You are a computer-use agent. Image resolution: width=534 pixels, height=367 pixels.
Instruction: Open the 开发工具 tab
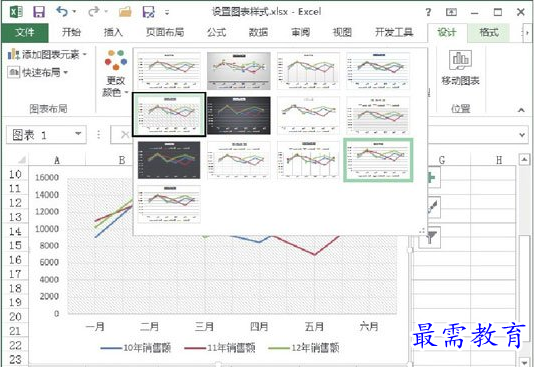[394, 32]
